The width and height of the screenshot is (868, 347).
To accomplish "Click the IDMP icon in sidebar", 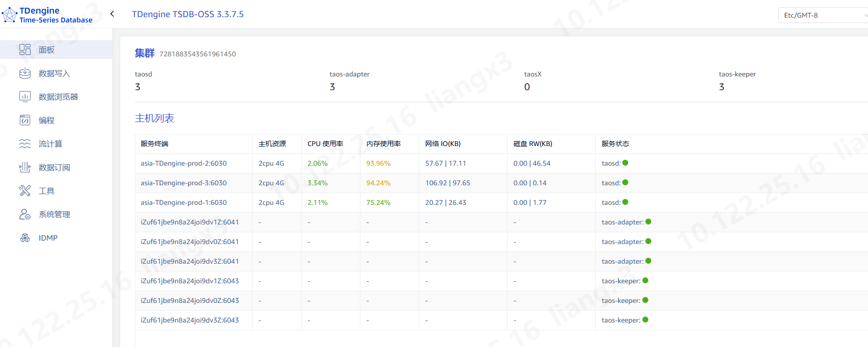I will coord(25,238).
